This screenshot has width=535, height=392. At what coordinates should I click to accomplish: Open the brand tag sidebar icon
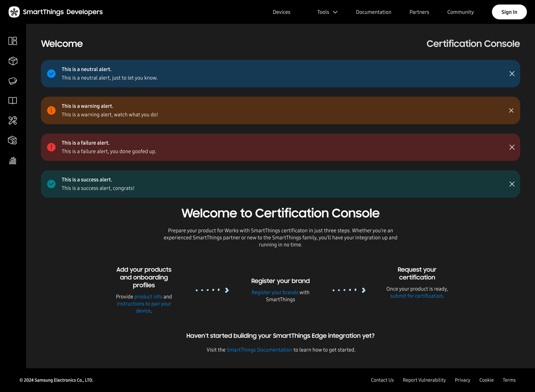point(13,81)
